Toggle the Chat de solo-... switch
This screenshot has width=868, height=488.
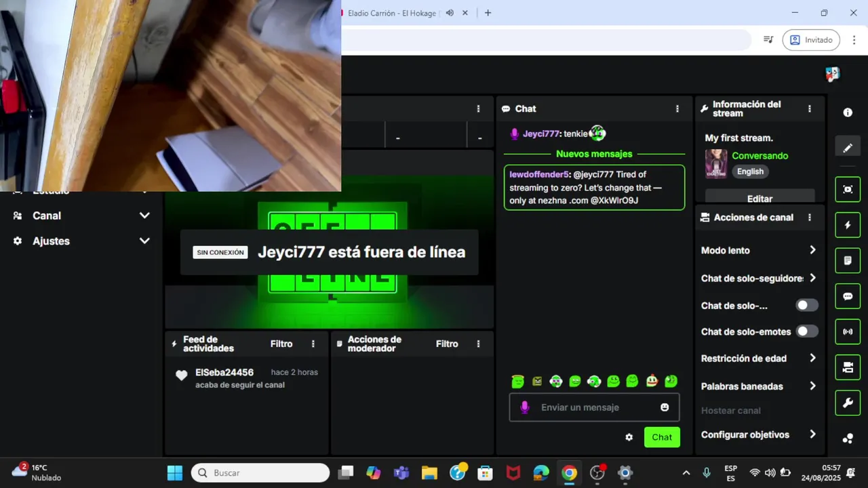point(807,305)
